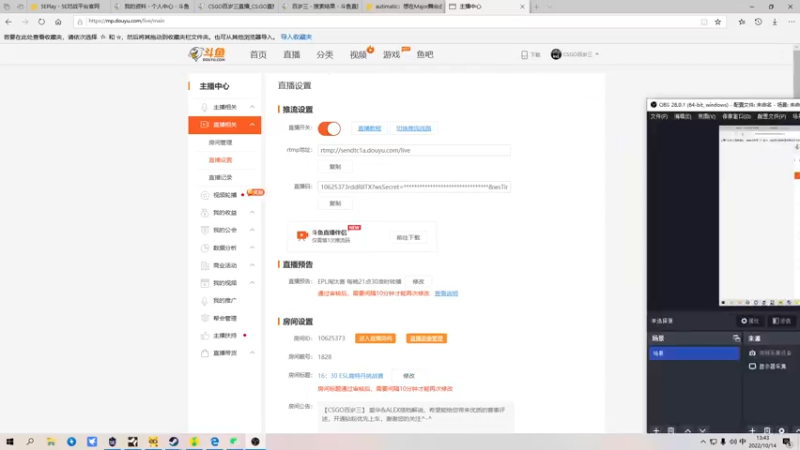This screenshot has width=800, height=450.
Task: Click the orange 进入直播间 button
Action: click(x=376, y=338)
